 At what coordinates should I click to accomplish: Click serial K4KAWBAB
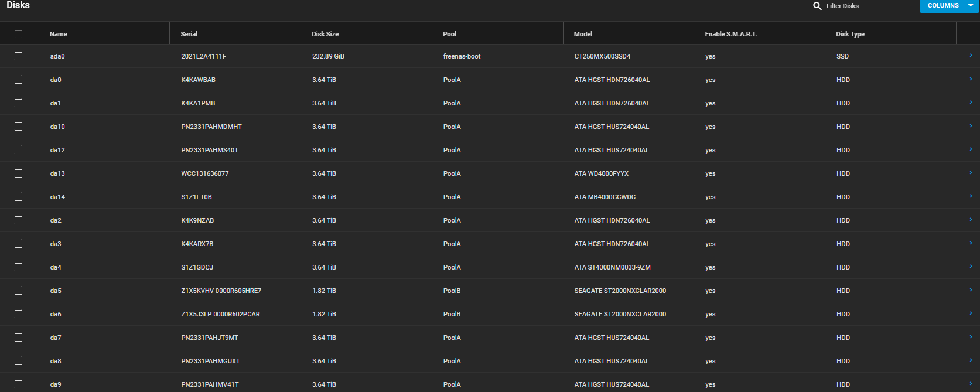tap(199, 80)
